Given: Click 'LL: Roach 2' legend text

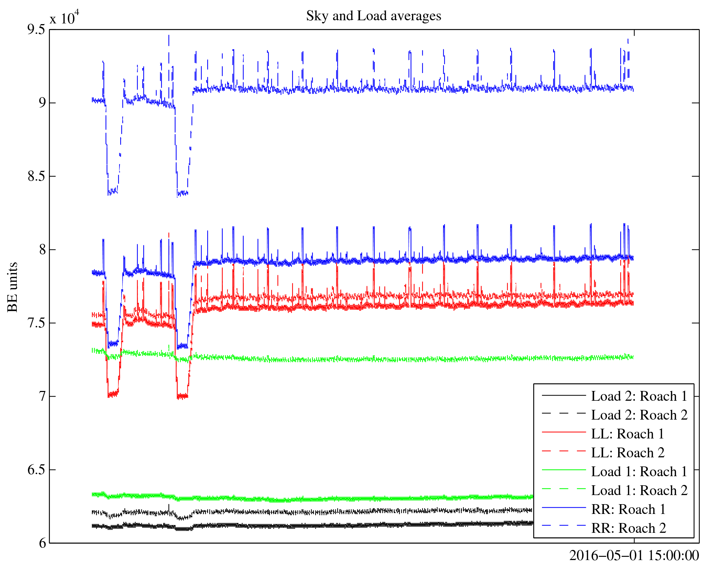Looking at the screenshot, I should tap(628, 453).
